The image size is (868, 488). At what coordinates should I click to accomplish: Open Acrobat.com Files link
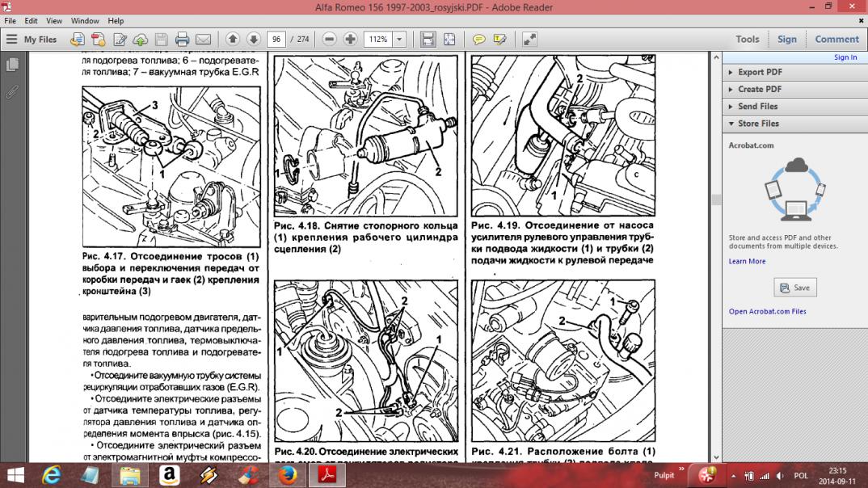coord(767,312)
